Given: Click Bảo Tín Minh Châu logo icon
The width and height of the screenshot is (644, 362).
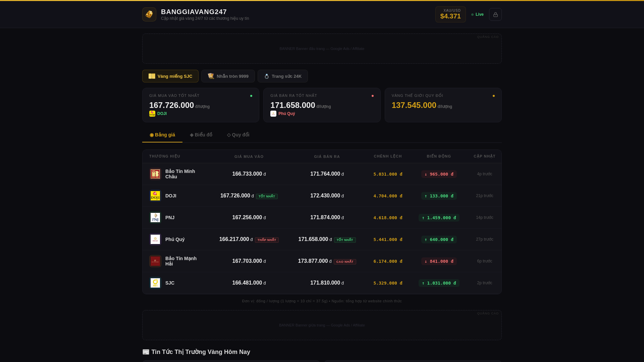Looking at the screenshot, I should (155, 174).
